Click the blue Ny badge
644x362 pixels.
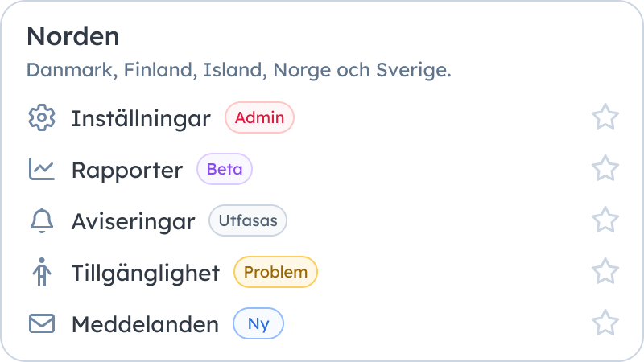coord(258,323)
